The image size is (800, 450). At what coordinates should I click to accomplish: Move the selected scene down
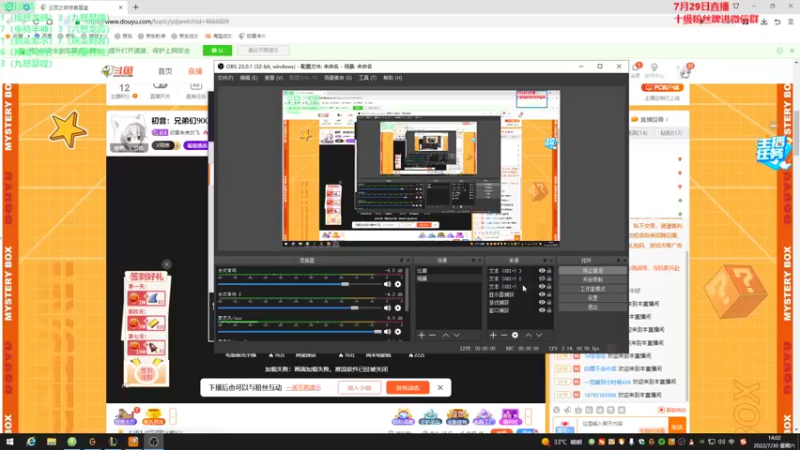(457, 335)
